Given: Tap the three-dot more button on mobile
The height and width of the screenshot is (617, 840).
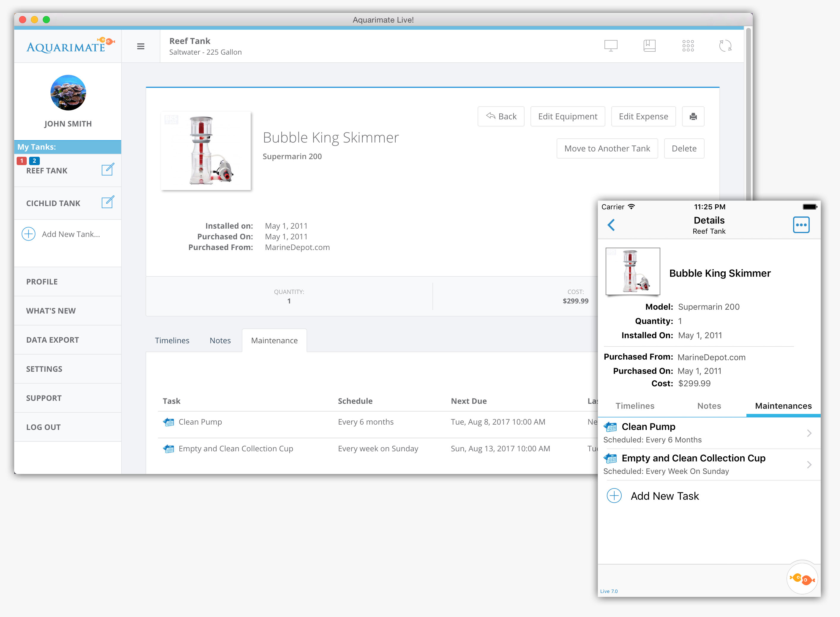Looking at the screenshot, I should coord(801,225).
